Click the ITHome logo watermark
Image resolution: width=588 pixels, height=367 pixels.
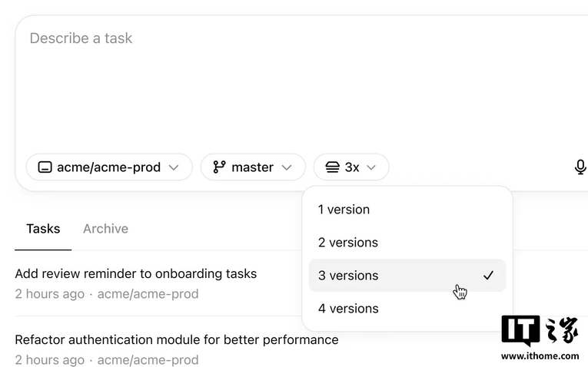(540, 330)
